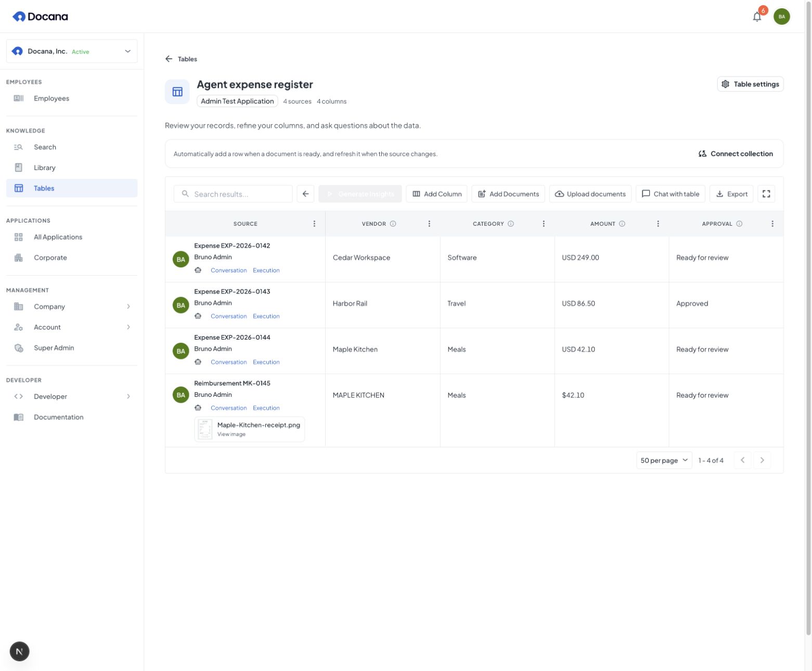
Task: Click avatar in EXP-2026-0144 row
Action: pos(181,351)
